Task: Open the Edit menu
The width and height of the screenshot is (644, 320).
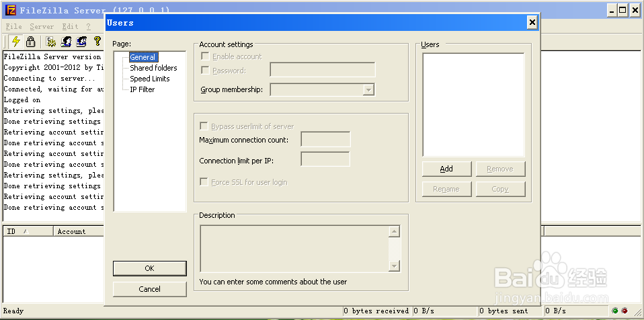Action: 70,26
